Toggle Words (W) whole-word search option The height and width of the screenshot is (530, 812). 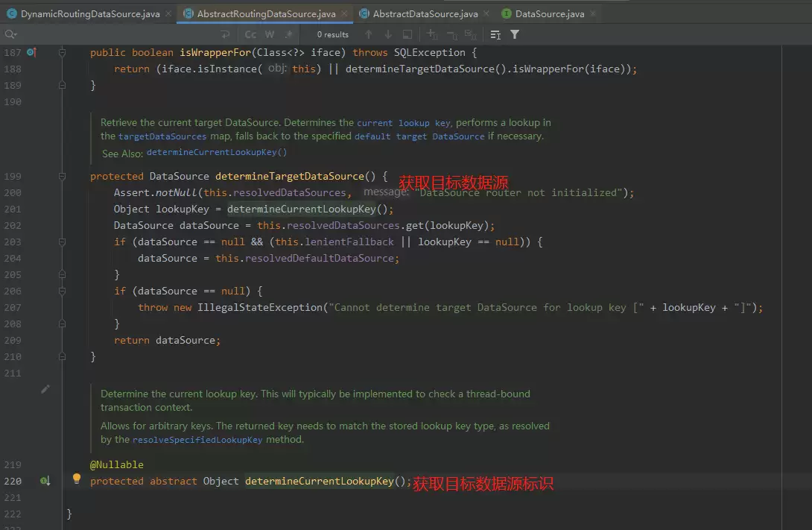point(270,34)
